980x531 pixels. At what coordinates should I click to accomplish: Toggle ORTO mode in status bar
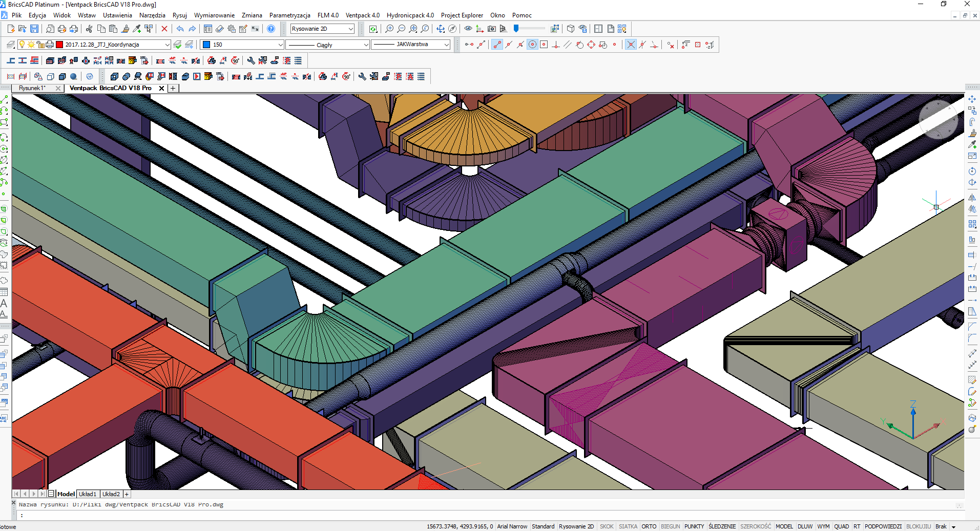(x=649, y=526)
